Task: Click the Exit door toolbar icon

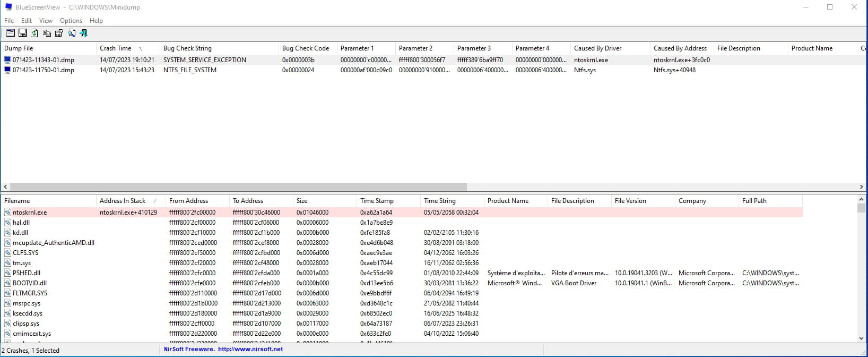Action: tap(83, 33)
